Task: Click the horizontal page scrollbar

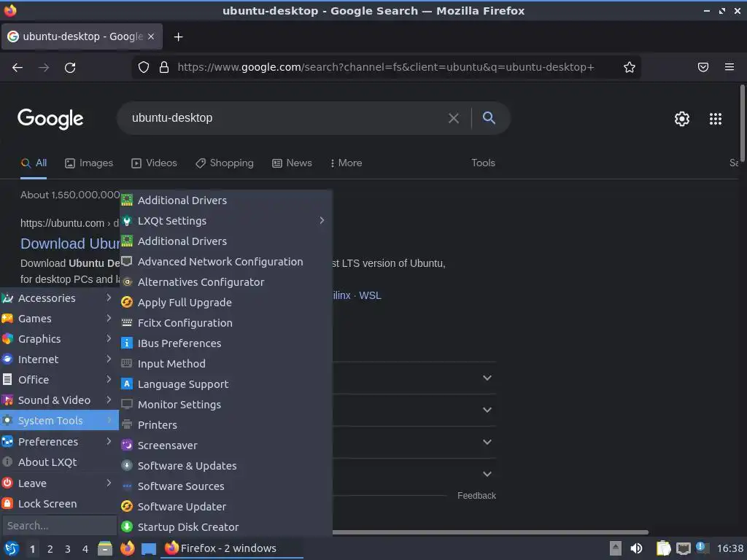Action: coord(489,532)
